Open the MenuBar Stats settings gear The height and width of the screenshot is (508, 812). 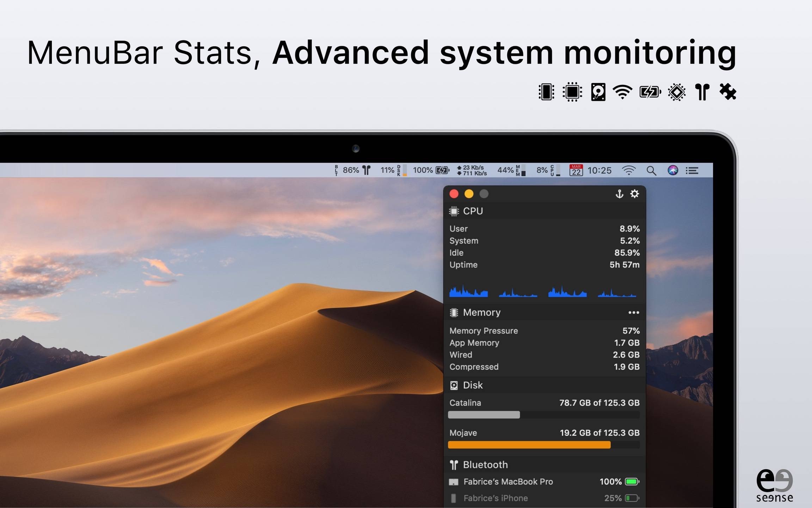coord(634,194)
